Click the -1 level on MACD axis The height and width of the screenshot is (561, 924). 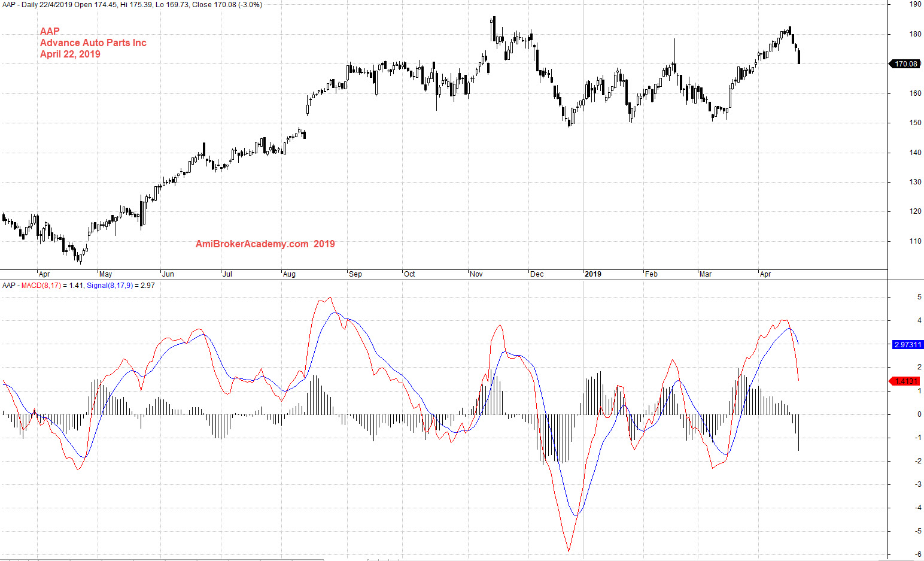(918, 438)
